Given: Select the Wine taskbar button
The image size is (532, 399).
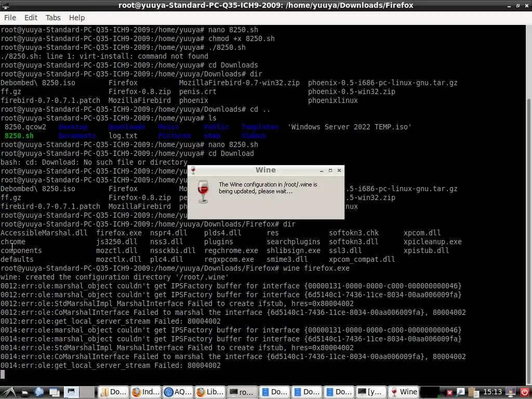Looking at the screenshot, I should click(403, 392).
